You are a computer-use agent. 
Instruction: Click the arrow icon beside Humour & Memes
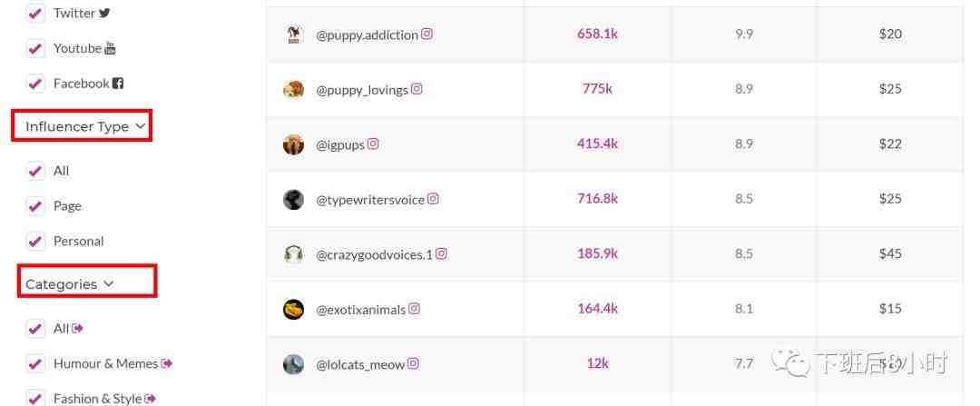pyautogui.click(x=167, y=363)
